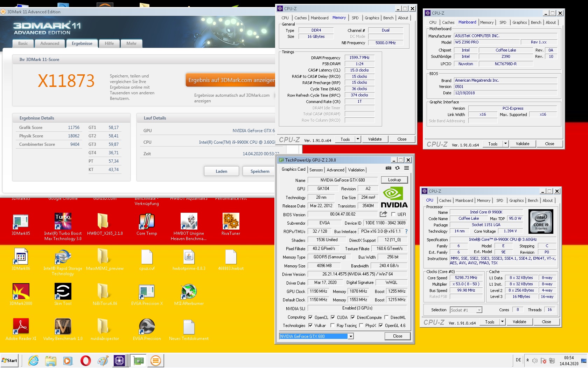588x368 pixels.
Task: Open the Validation tab in GPU-Z
Action: [x=356, y=170]
